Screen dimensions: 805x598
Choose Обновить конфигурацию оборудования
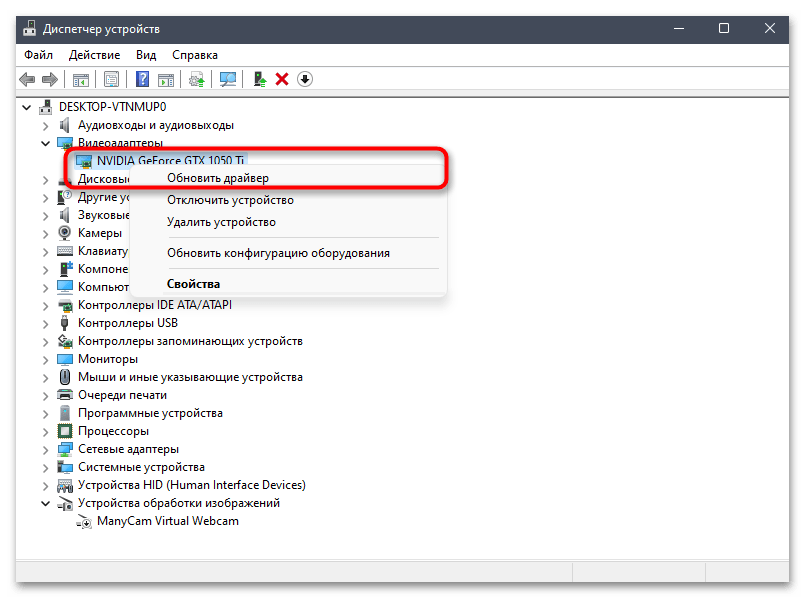tap(288, 253)
